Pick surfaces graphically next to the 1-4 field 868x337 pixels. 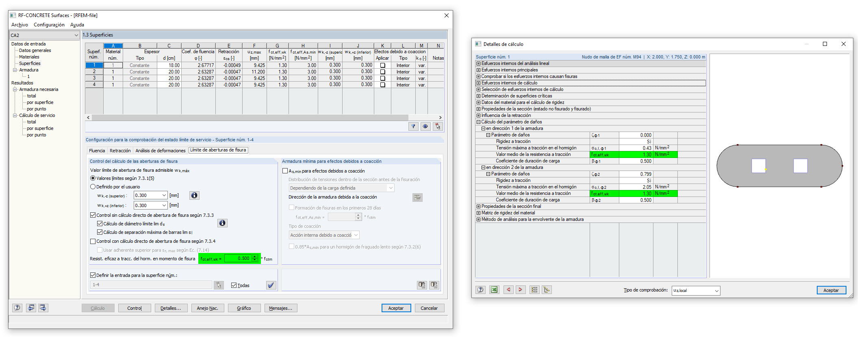tap(219, 285)
